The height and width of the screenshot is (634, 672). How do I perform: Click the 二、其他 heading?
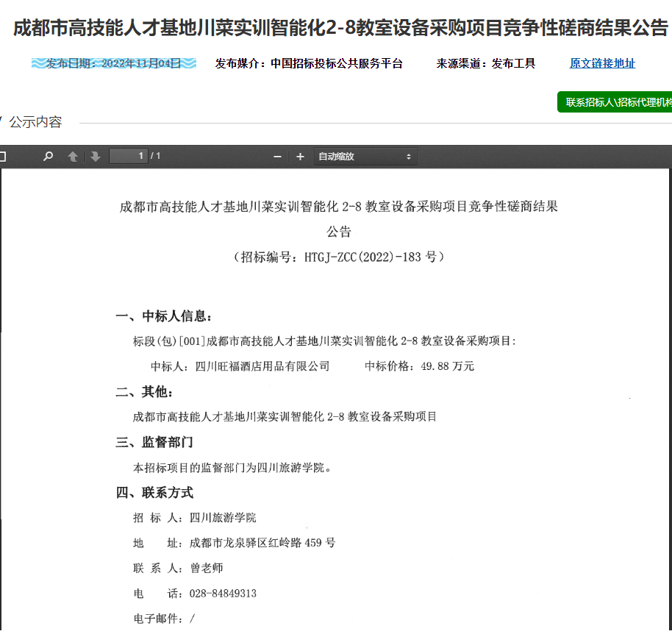pos(144,392)
